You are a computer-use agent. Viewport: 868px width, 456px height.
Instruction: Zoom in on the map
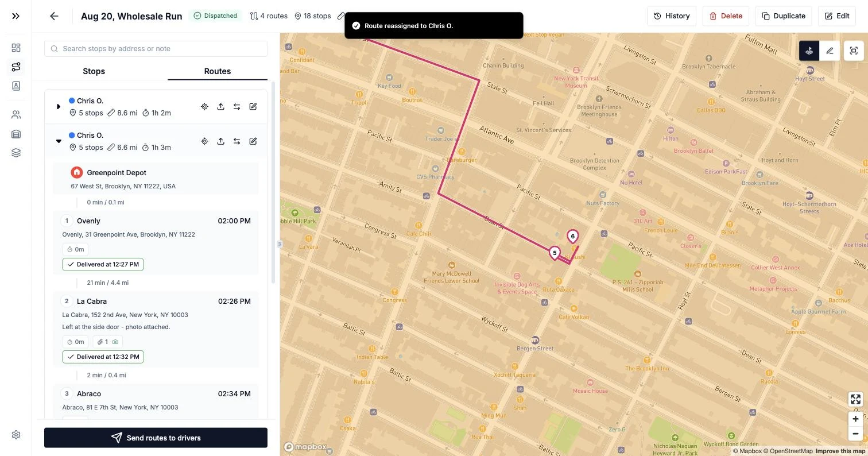click(x=855, y=419)
